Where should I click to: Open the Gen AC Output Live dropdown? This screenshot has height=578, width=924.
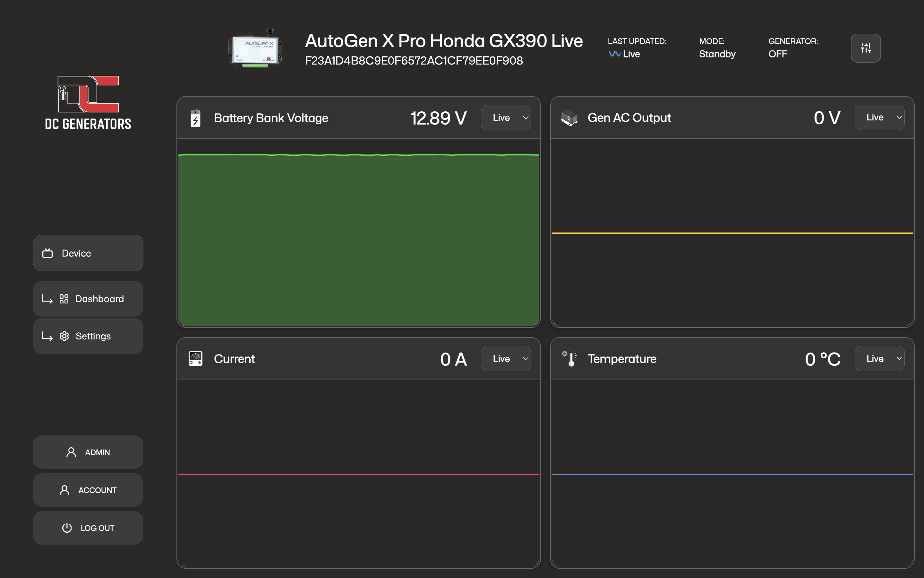879,117
